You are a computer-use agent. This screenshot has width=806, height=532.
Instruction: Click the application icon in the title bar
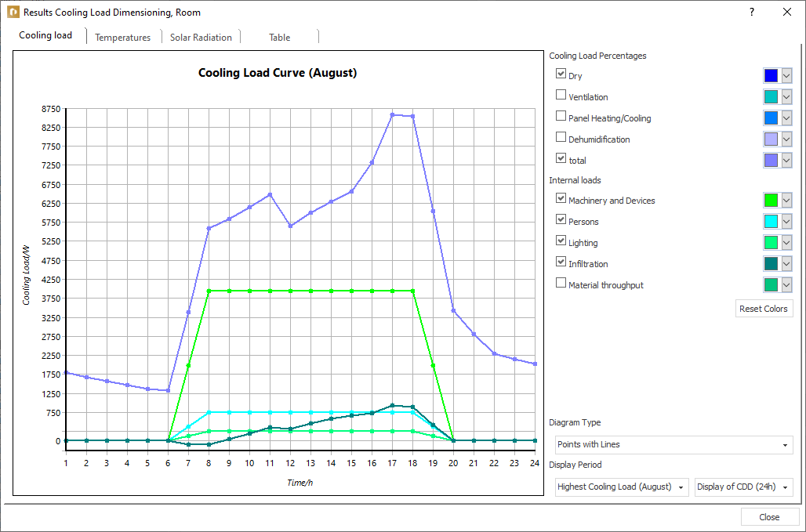pyautogui.click(x=12, y=12)
